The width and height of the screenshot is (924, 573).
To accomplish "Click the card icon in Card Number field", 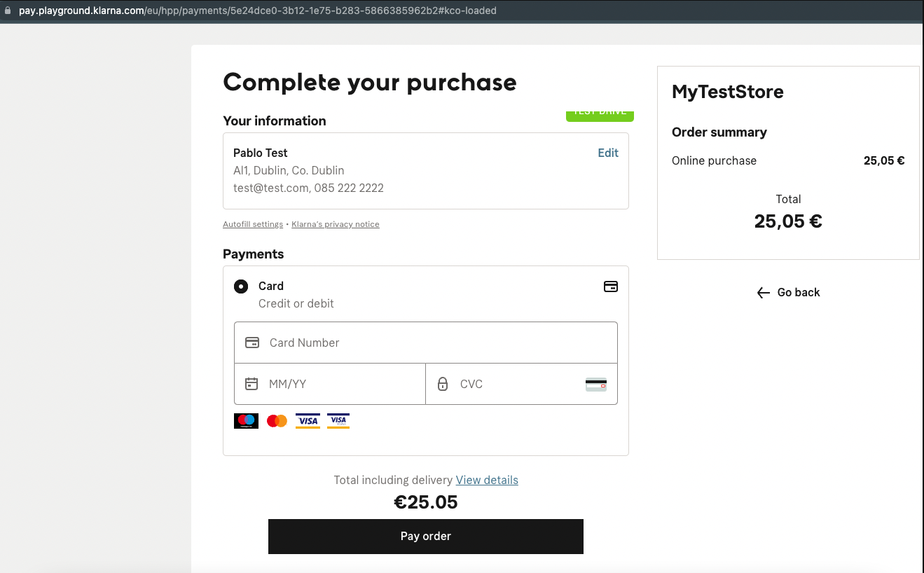I will tap(252, 343).
